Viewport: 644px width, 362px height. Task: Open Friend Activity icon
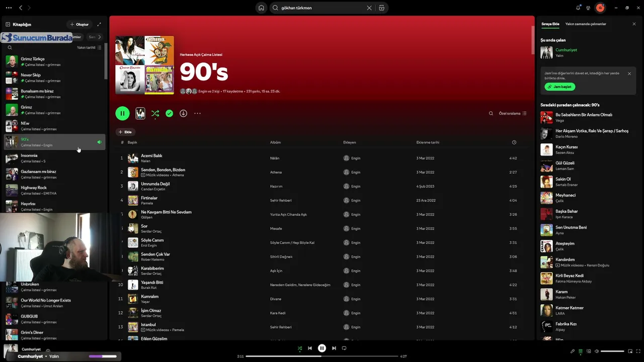[588, 8]
